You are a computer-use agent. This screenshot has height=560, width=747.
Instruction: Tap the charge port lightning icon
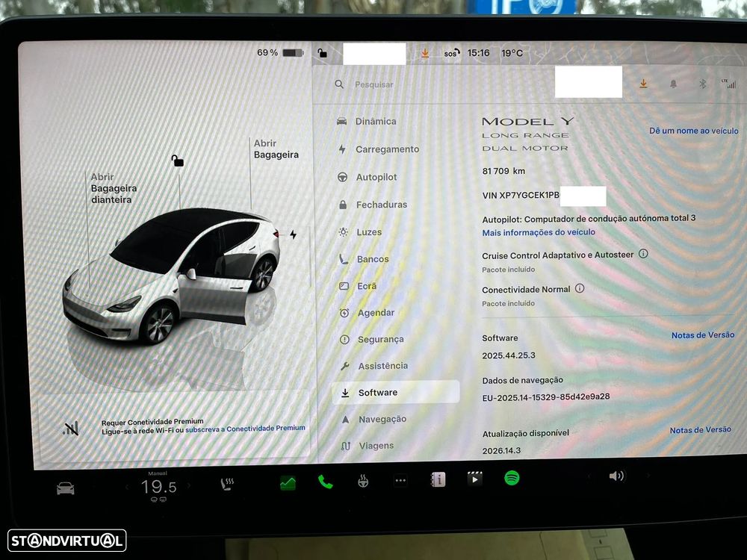(294, 234)
